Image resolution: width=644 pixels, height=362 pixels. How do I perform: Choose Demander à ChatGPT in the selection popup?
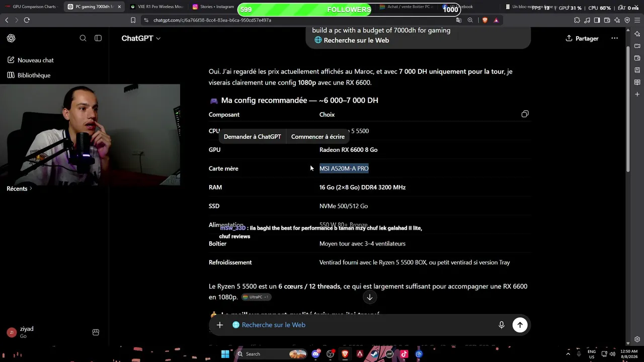pyautogui.click(x=252, y=137)
